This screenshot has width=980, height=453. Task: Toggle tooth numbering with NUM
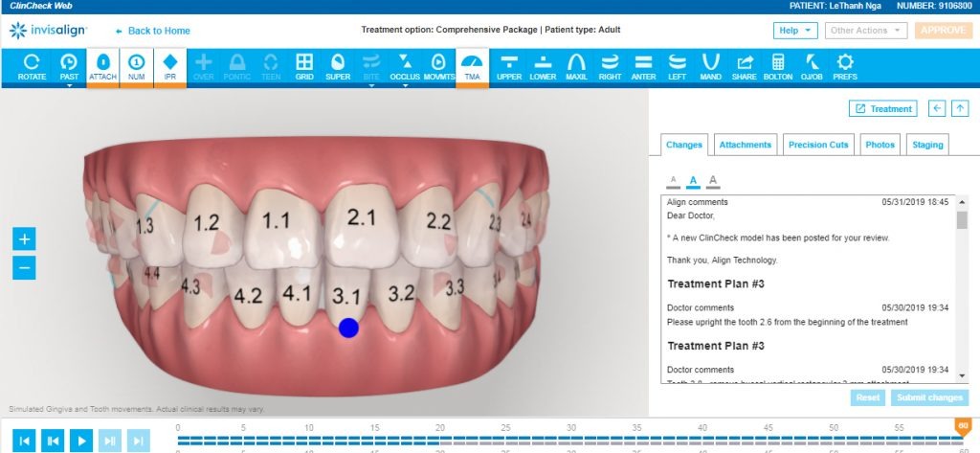tap(136, 67)
